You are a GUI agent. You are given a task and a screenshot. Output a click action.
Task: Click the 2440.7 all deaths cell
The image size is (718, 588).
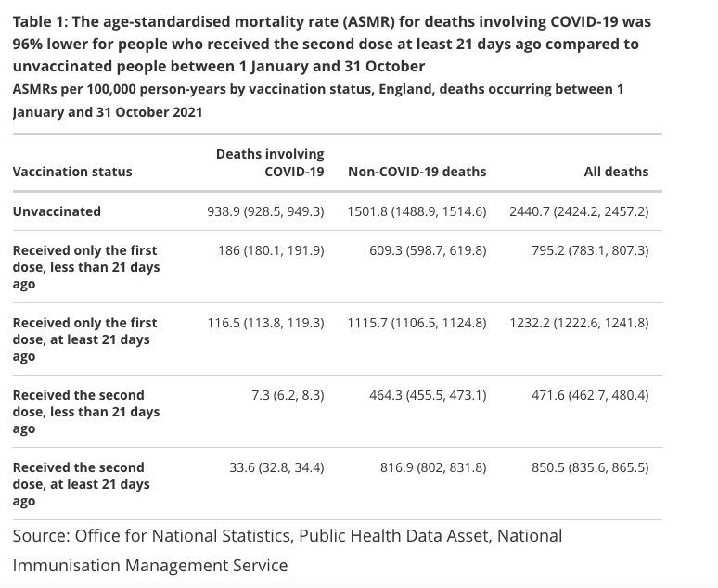click(x=579, y=211)
